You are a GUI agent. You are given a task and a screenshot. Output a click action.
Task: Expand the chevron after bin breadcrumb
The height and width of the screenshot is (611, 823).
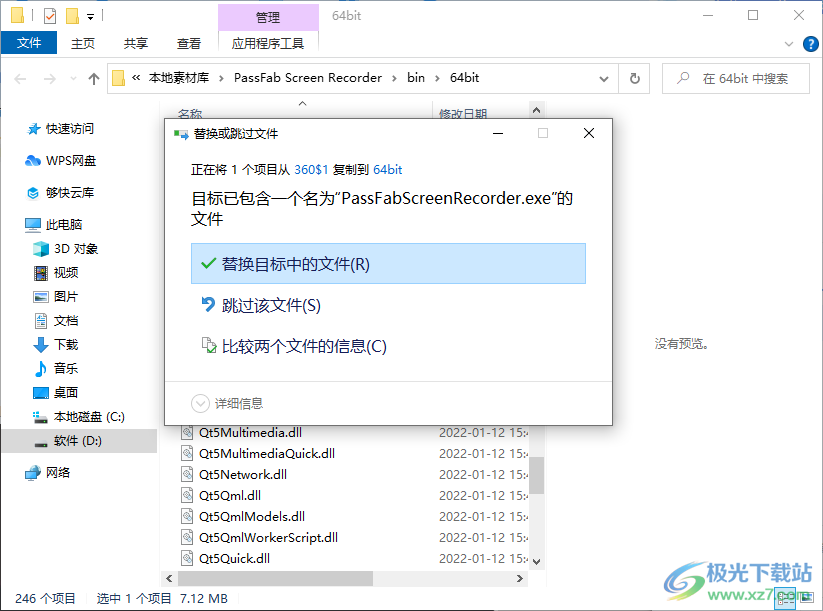437,78
